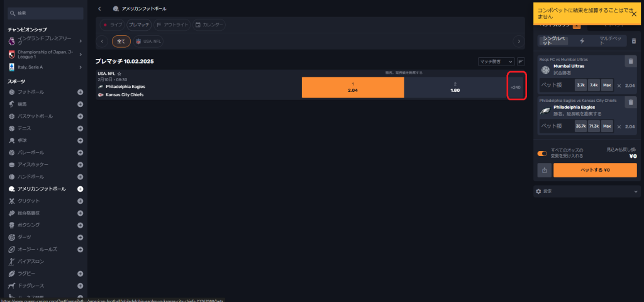Favorite the USA. NFL match with star
This screenshot has width=644, height=302.
[119, 74]
